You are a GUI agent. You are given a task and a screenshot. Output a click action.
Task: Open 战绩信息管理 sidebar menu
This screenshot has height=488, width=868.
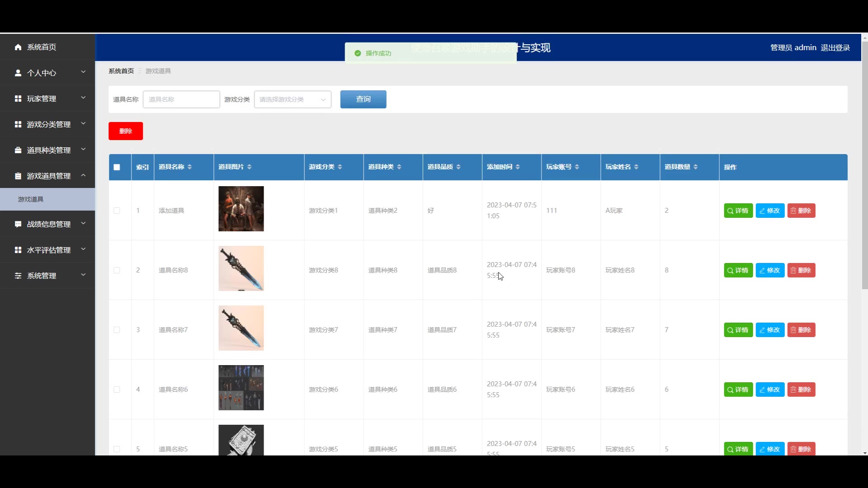[x=47, y=224]
